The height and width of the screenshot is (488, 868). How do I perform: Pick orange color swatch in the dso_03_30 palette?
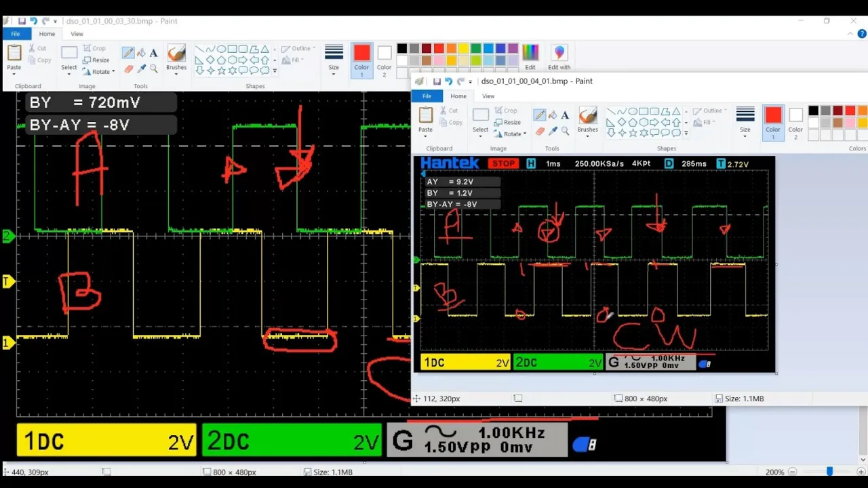(451, 49)
